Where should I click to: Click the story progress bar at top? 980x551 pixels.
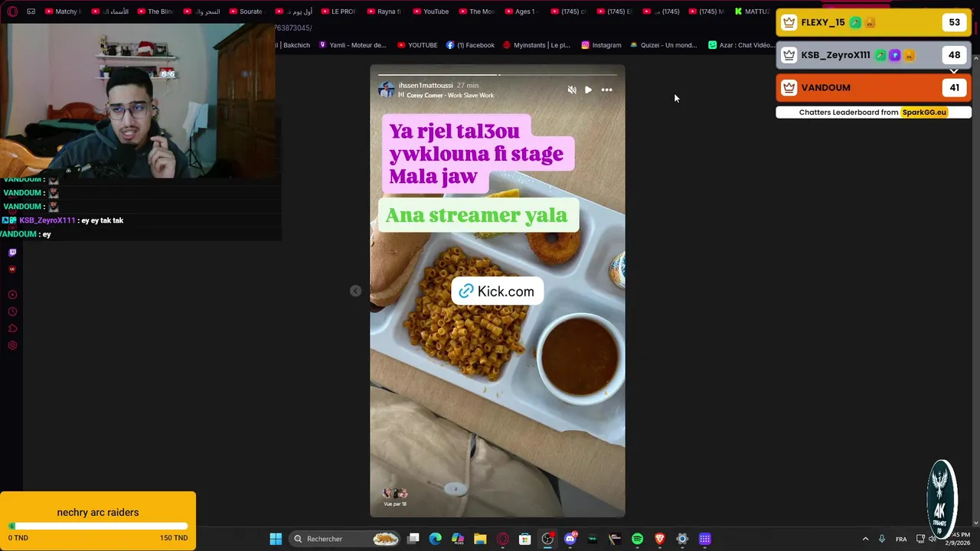pos(497,75)
